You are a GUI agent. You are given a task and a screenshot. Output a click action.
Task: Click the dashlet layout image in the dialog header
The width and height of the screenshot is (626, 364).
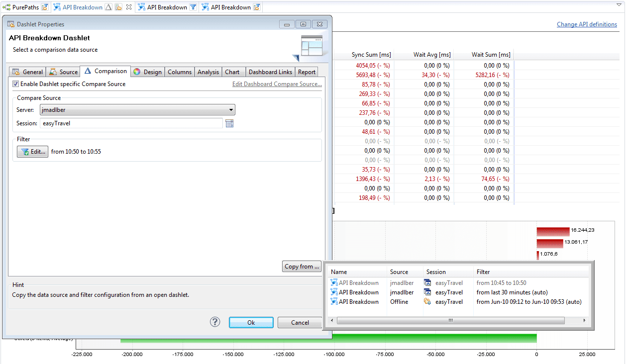(311, 46)
